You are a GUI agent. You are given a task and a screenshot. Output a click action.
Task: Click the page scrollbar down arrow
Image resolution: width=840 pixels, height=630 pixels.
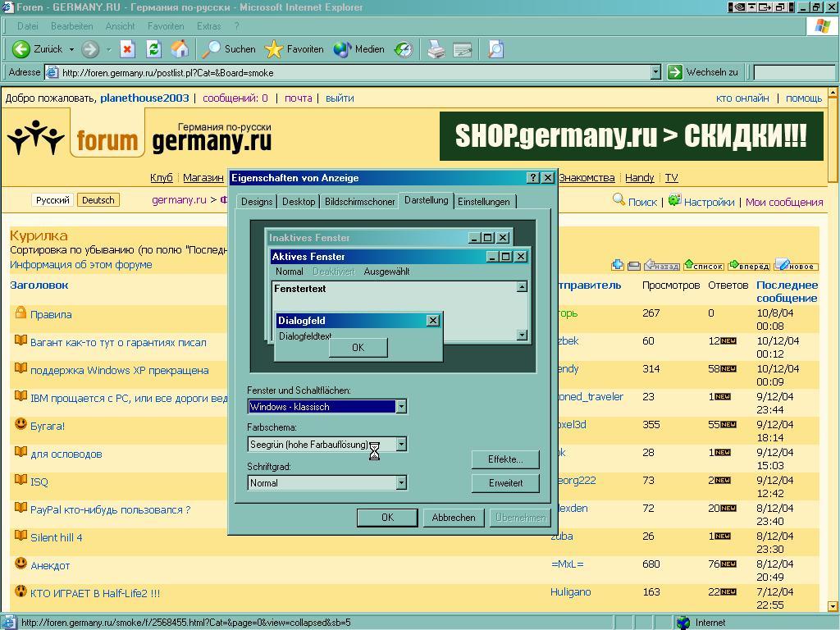833,606
